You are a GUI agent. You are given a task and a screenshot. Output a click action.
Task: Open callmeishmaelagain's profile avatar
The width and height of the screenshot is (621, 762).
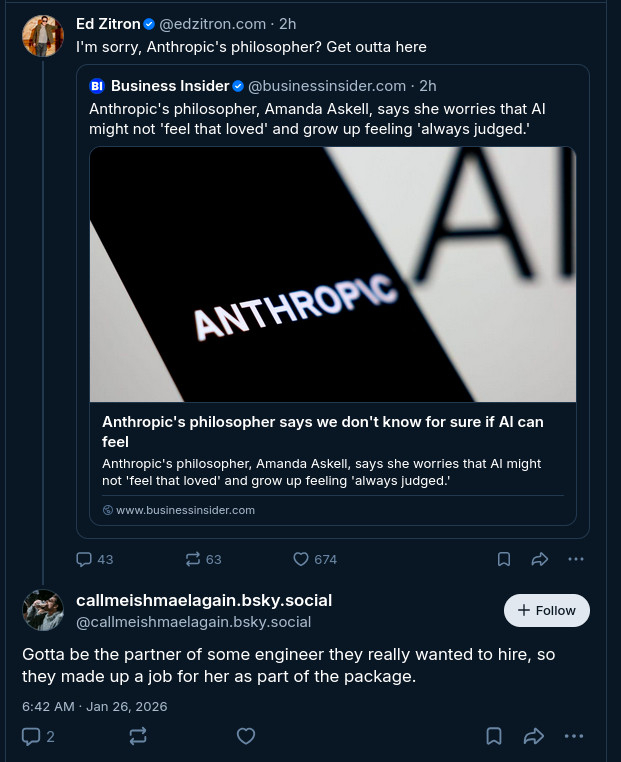coord(43,610)
